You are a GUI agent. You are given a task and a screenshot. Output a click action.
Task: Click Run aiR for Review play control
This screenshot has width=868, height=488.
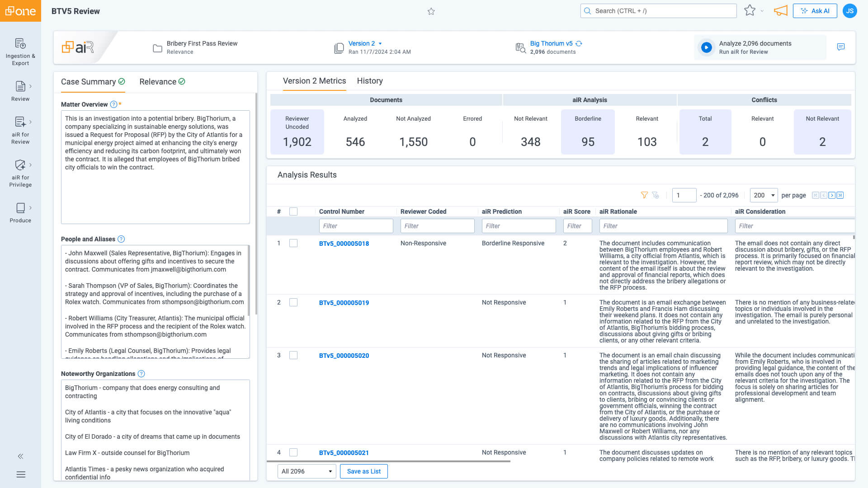click(706, 47)
